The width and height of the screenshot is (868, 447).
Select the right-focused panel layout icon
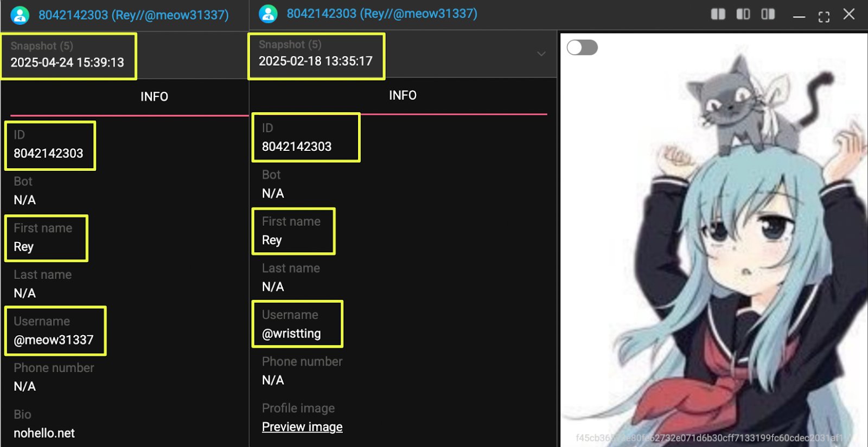coord(768,14)
